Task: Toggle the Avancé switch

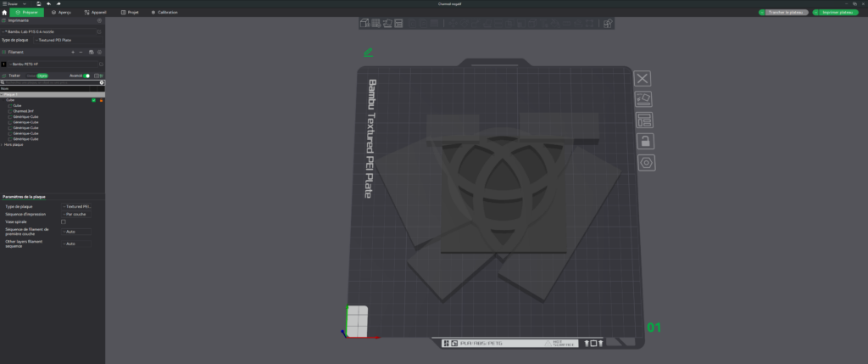Action: click(x=86, y=76)
